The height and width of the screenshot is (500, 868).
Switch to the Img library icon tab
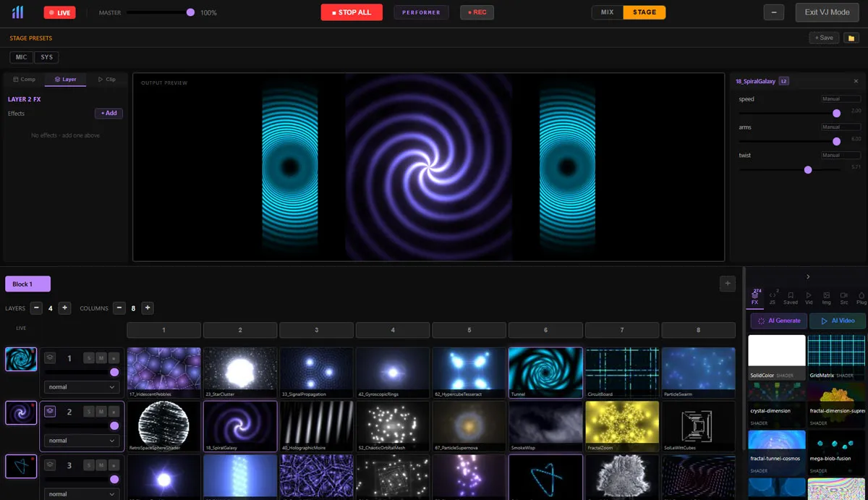coord(826,298)
